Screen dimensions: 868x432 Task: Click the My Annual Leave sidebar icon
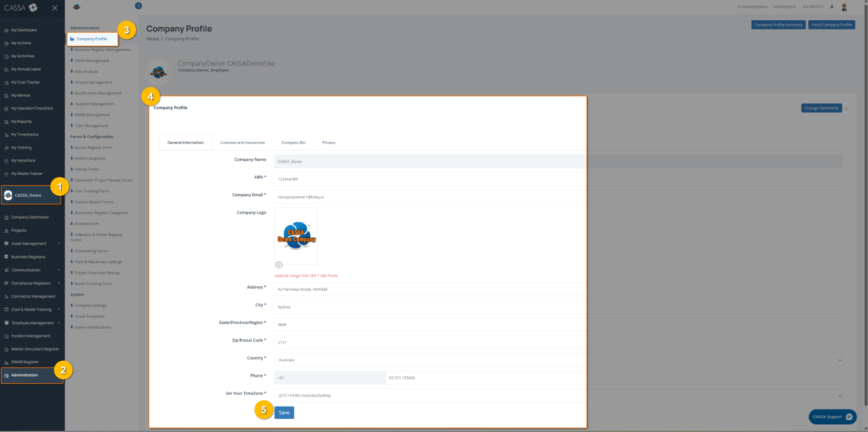click(x=6, y=69)
